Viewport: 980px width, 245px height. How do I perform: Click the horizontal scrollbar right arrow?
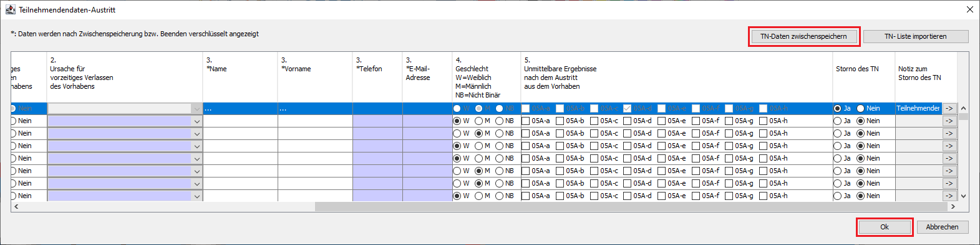tap(953, 206)
